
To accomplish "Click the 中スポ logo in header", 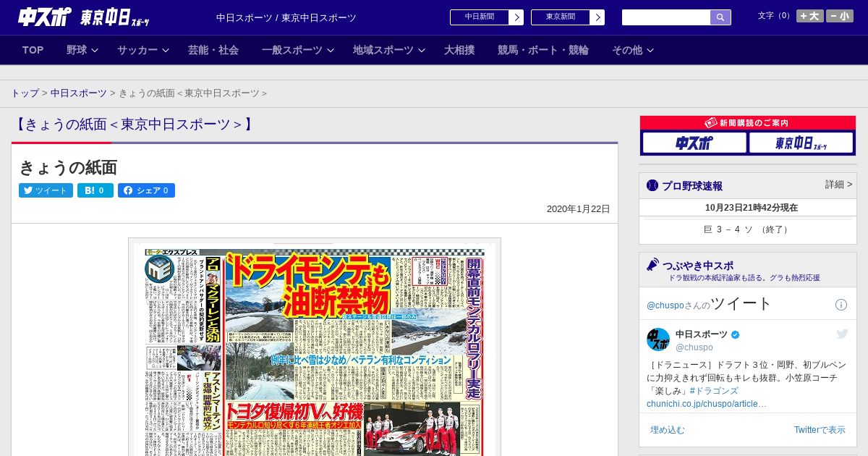I will click(x=45, y=17).
